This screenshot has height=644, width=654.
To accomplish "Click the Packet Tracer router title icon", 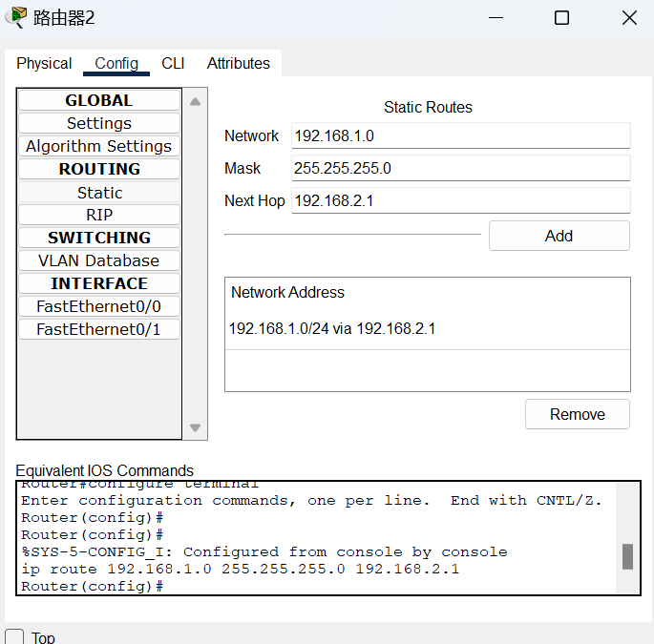I will tap(16, 17).
